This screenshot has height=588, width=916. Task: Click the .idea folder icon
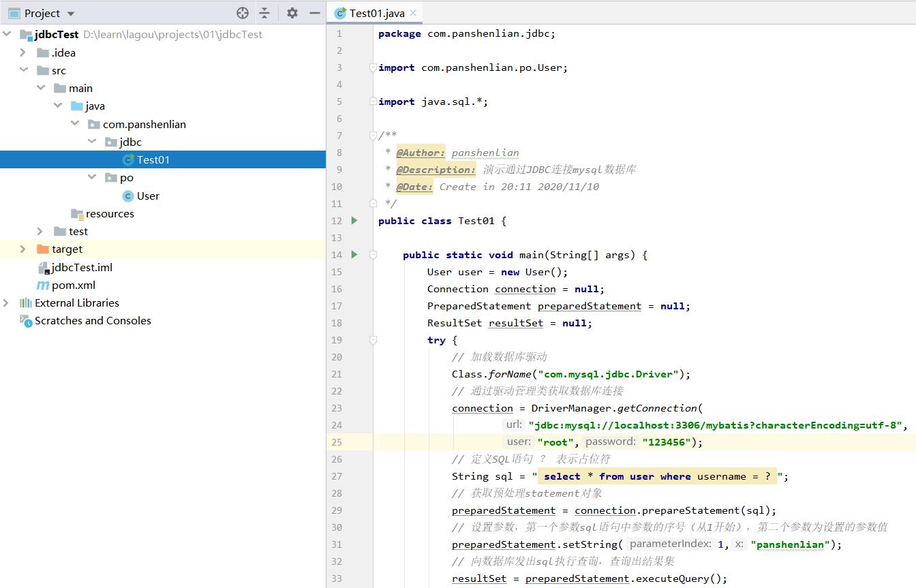click(x=43, y=52)
